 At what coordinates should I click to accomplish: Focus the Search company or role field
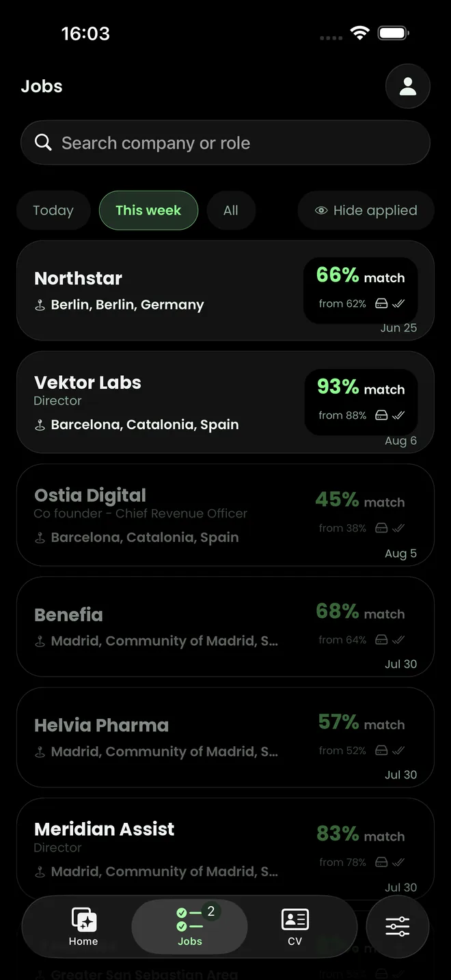pyautogui.click(x=225, y=143)
